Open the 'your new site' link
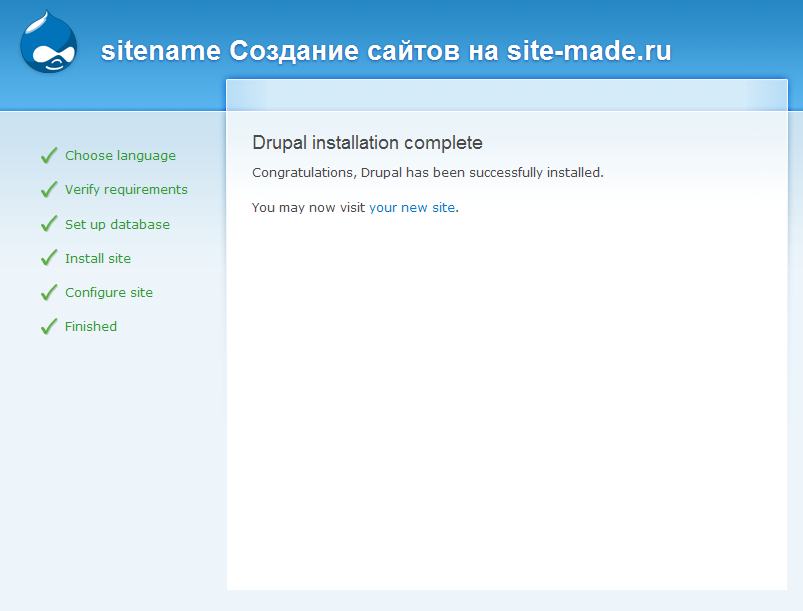The width and height of the screenshot is (803, 611). click(x=412, y=207)
